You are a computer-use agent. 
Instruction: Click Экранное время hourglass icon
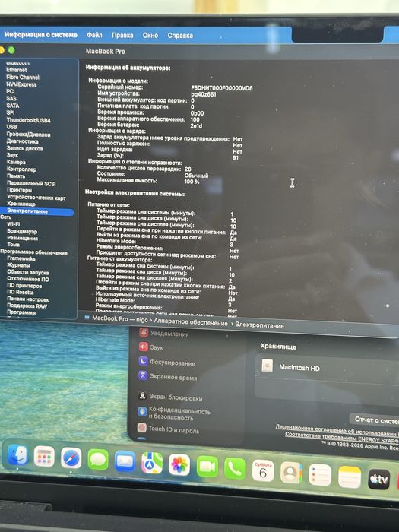click(x=143, y=375)
